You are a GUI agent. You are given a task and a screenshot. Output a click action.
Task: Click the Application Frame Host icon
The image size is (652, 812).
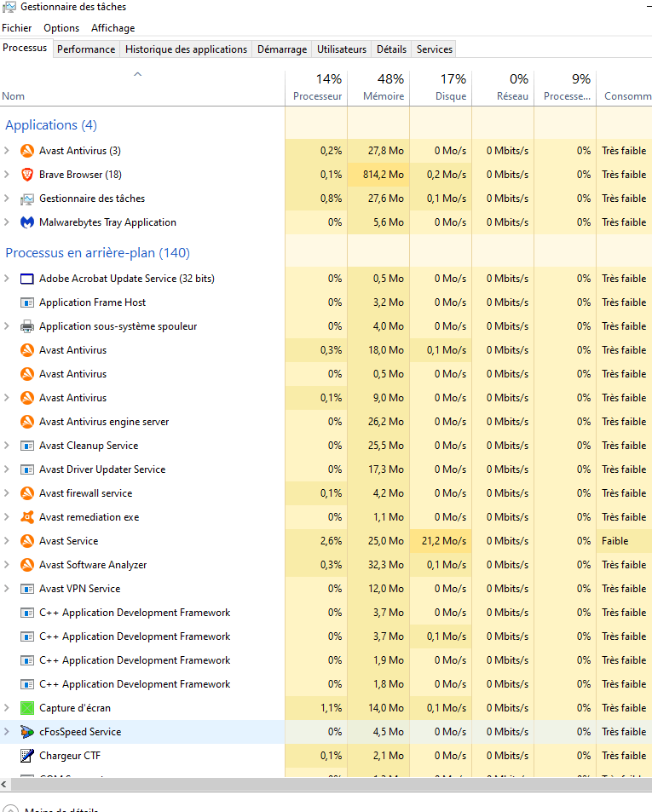(27, 302)
